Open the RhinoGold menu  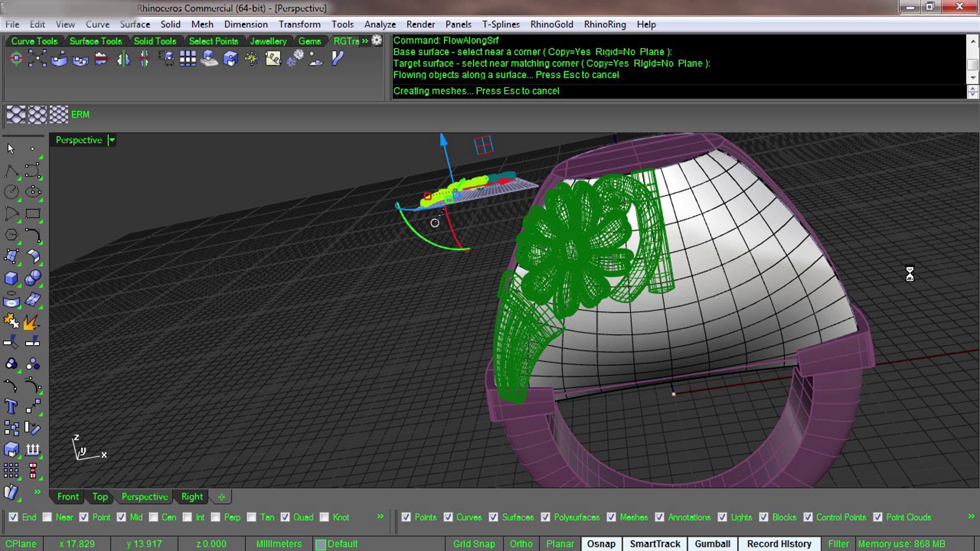[x=551, y=24]
